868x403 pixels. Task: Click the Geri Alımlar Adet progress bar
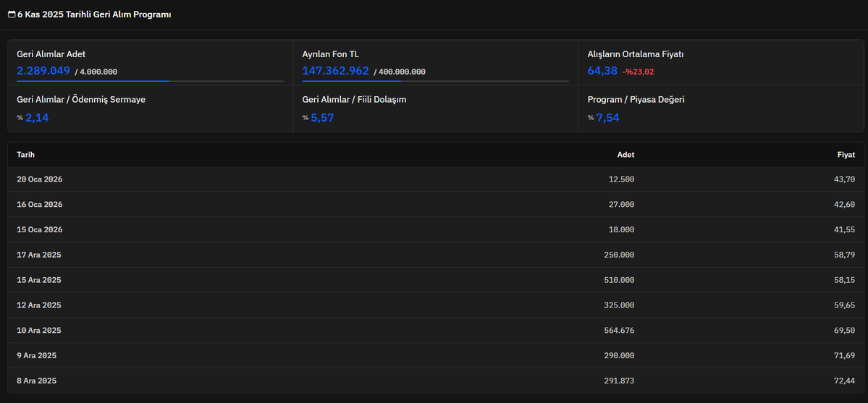coord(150,81)
